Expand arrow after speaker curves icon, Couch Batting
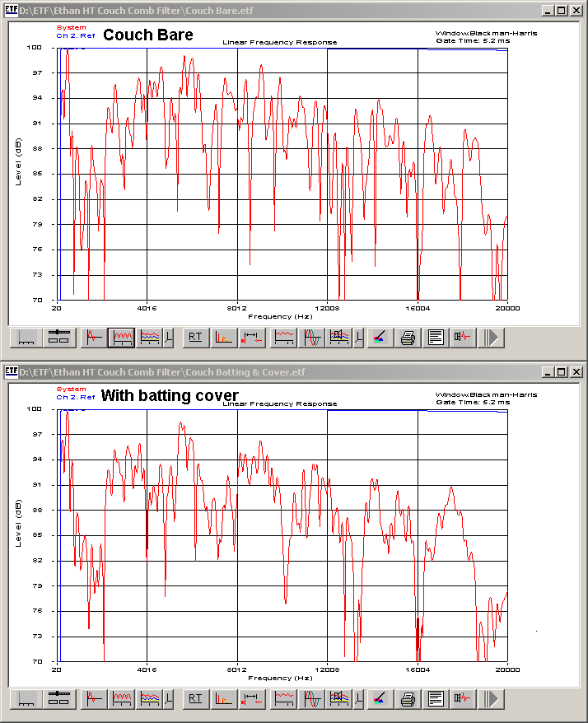The width and height of the screenshot is (588, 723). [358, 699]
